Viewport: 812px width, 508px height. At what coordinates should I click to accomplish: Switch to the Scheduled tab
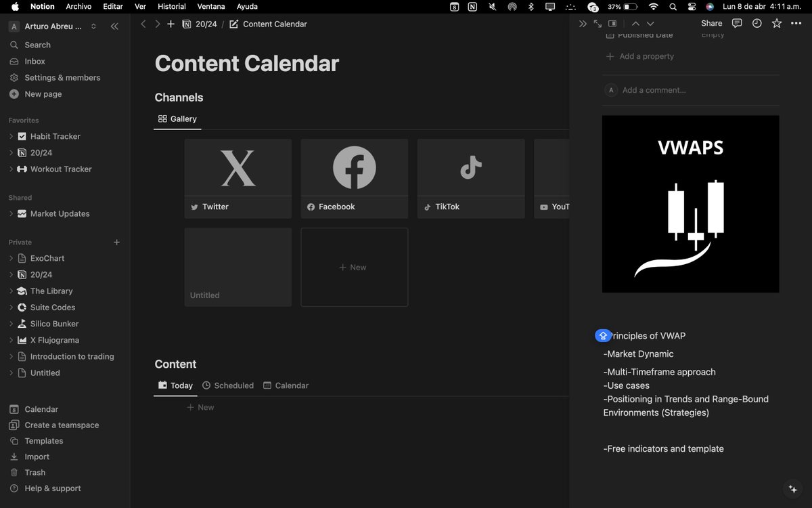click(x=228, y=385)
